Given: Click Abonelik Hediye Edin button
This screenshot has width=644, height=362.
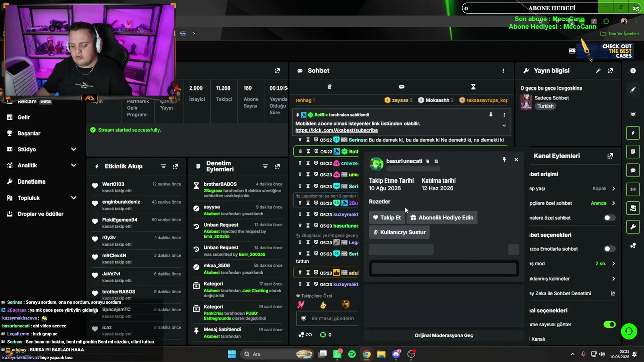Looking at the screenshot, I should tap(442, 218).
